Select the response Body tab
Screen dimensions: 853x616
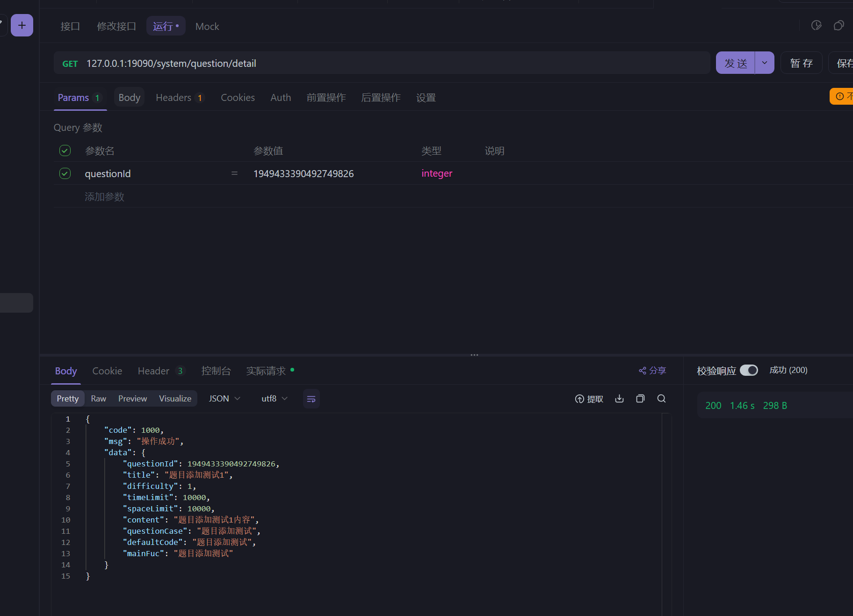(x=66, y=371)
